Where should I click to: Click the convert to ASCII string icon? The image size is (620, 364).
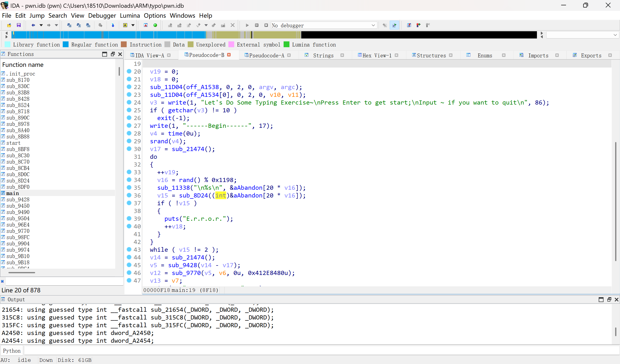pyautogui.click(x=189, y=25)
